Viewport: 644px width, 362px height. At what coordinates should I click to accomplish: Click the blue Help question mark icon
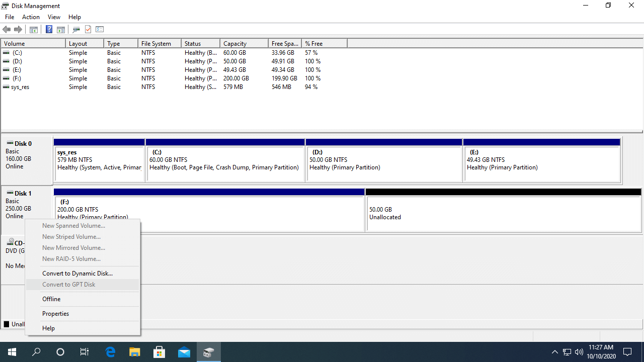point(49,30)
